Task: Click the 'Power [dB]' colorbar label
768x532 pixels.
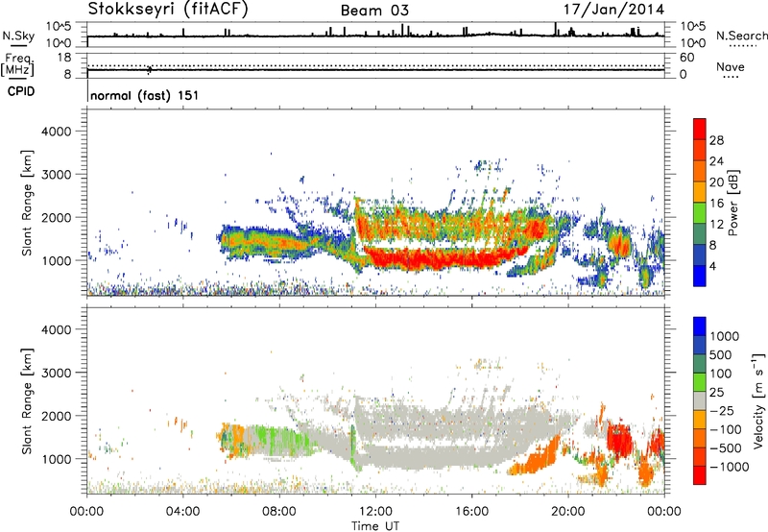Action: (732, 203)
